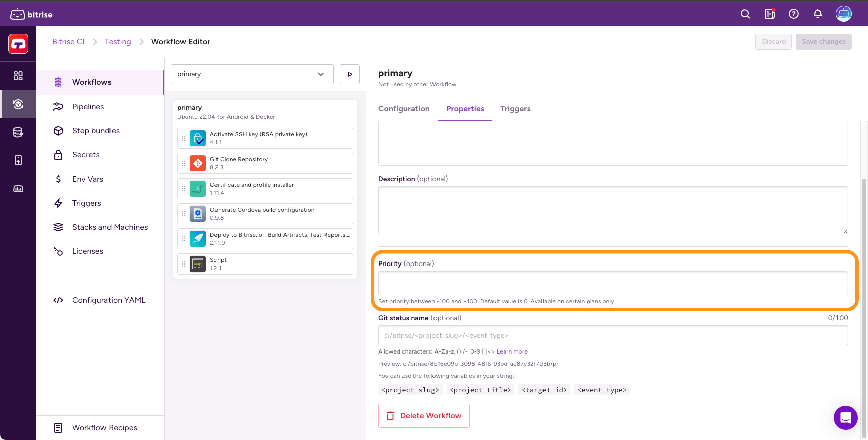The width and height of the screenshot is (868, 440).
Task: Open Configuration YAML in the sidebar
Action: click(x=108, y=300)
